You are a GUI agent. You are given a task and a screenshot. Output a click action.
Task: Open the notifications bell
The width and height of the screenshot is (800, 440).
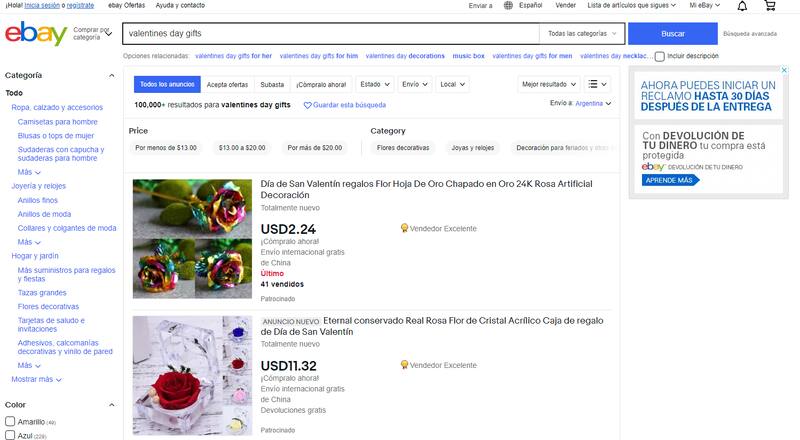[741, 6]
